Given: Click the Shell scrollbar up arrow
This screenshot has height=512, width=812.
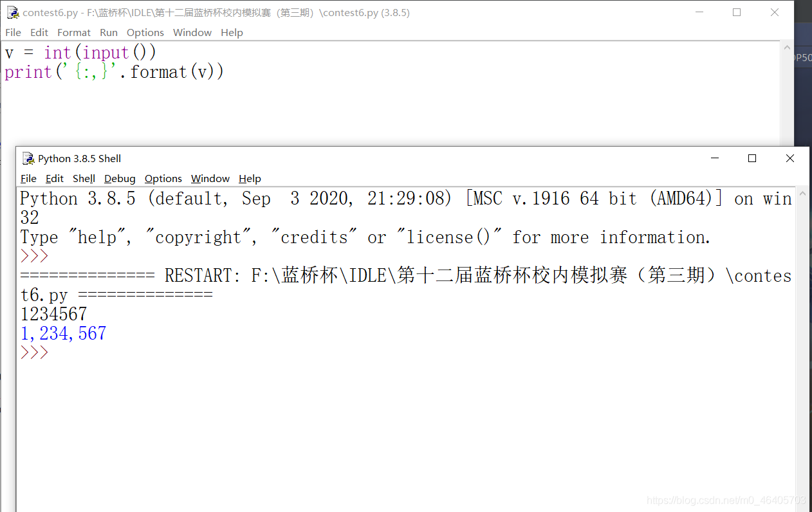Looking at the screenshot, I should point(802,193).
